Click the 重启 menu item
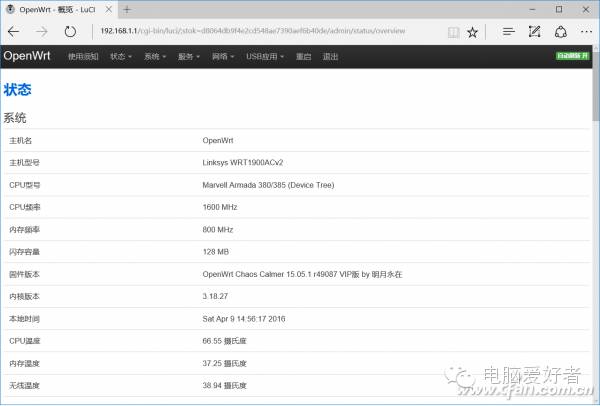Image resolution: width=600 pixels, height=406 pixels. [x=303, y=57]
